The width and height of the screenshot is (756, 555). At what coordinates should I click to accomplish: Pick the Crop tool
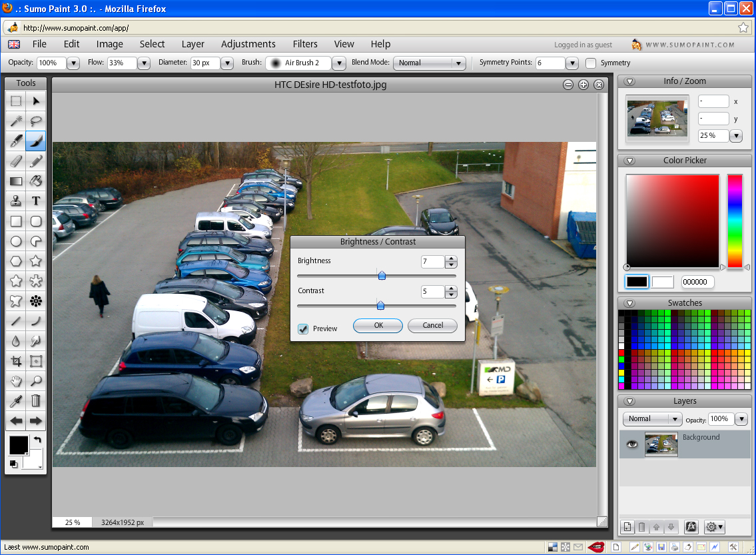coord(16,361)
